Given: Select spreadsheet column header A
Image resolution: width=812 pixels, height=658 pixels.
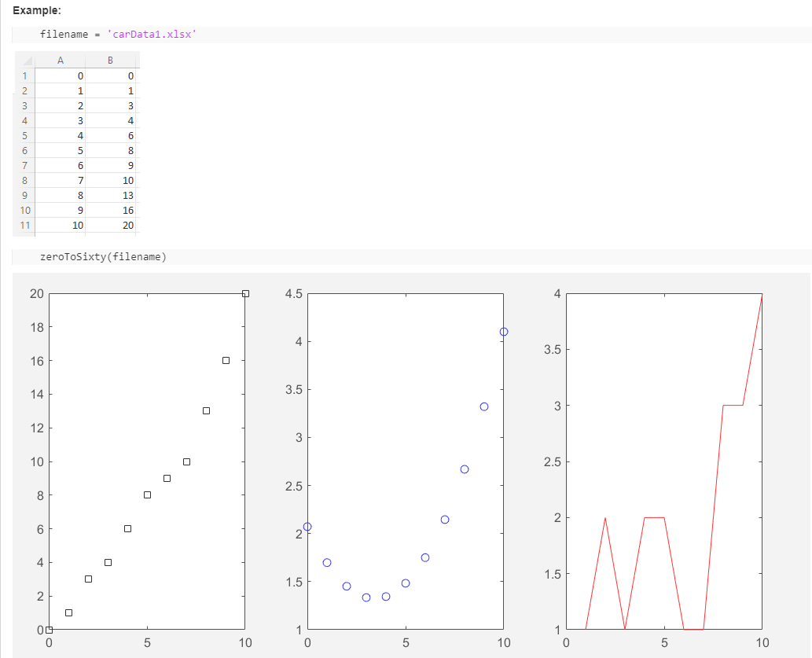Looking at the screenshot, I should pos(60,60).
